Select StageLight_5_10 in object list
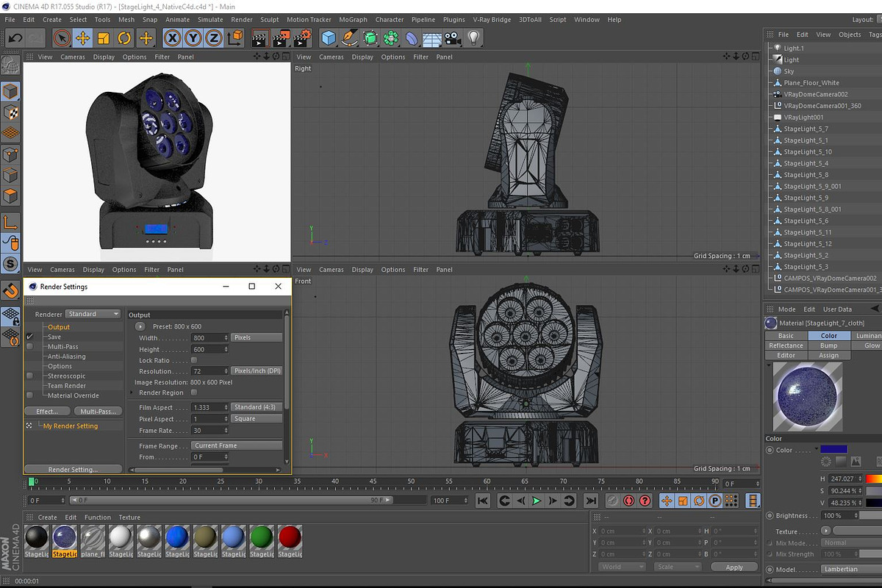 (808, 151)
